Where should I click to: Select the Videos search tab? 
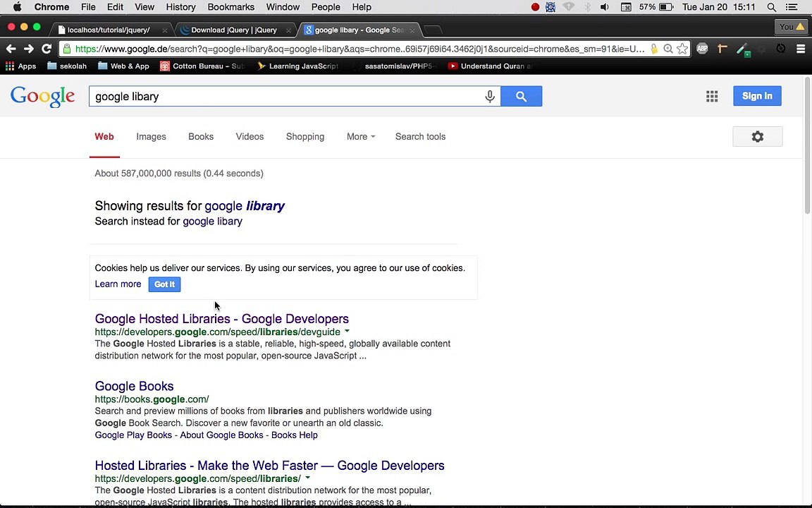pyautogui.click(x=250, y=137)
